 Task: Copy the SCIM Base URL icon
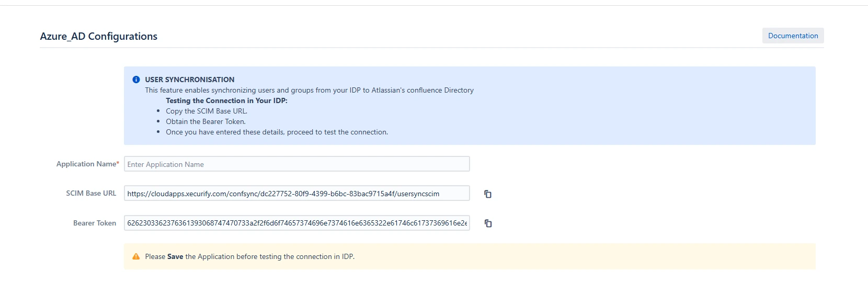pos(488,194)
